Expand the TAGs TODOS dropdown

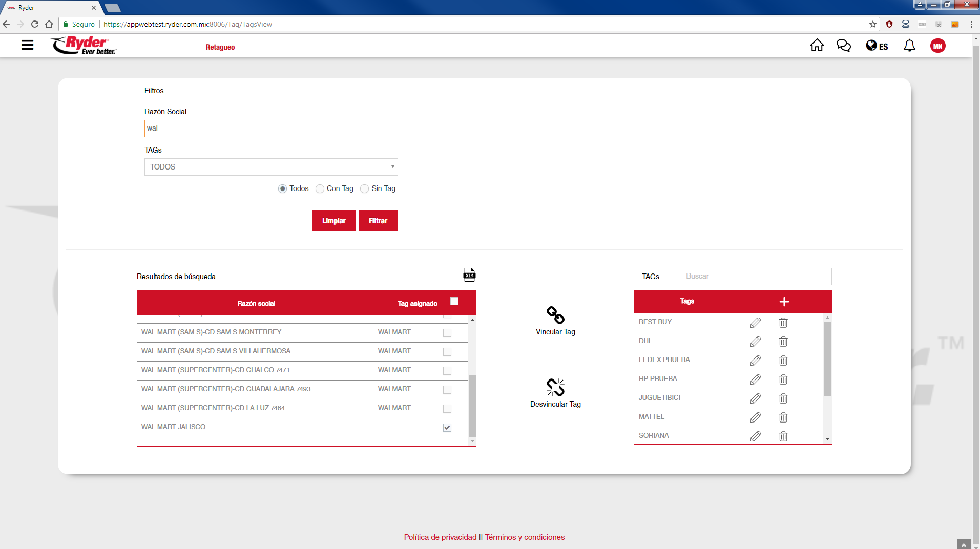pyautogui.click(x=271, y=167)
